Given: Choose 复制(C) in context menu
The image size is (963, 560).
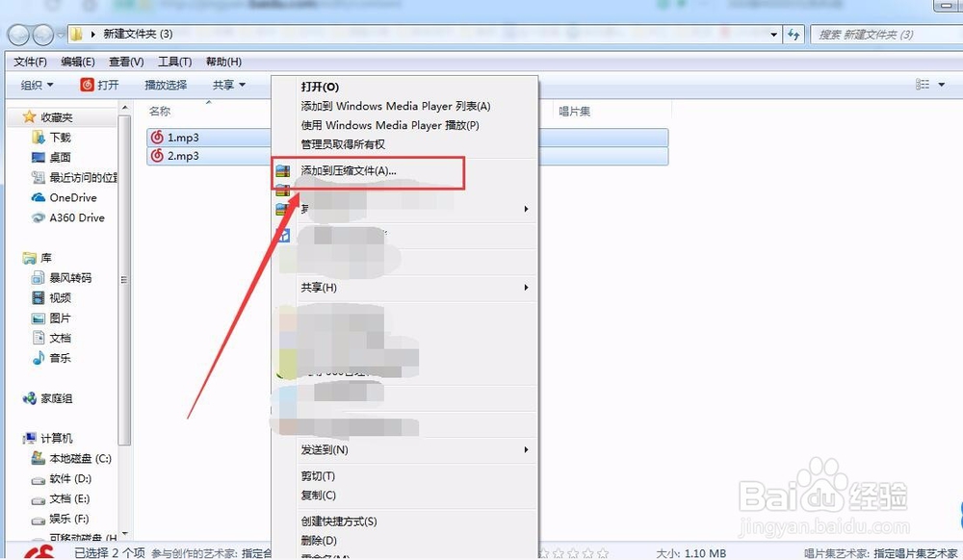Looking at the screenshot, I should point(405,495).
